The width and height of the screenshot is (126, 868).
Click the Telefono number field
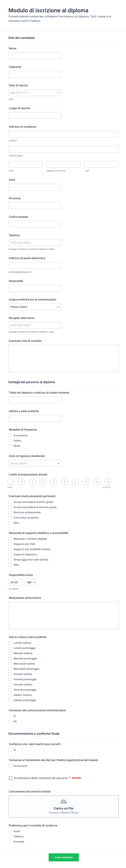(35, 243)
